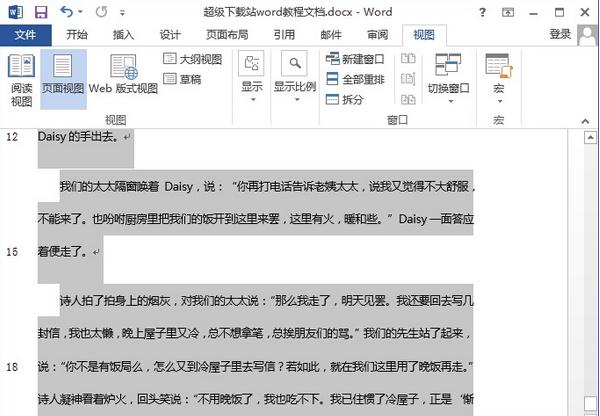Open the undo history dropdown arrow

coord(80,12)
